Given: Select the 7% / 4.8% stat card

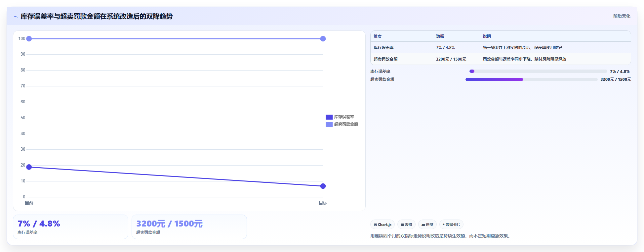Looking at the screenshot, I should (x=70, y=227).
